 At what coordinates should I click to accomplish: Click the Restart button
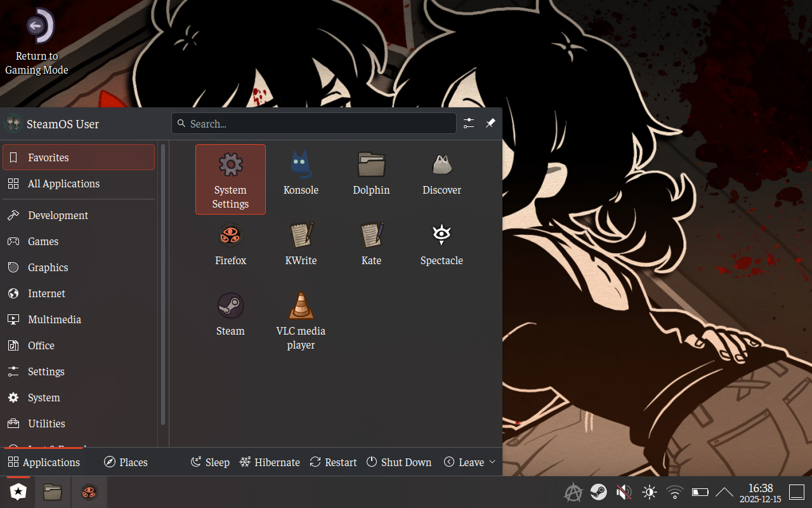point(333,462)
